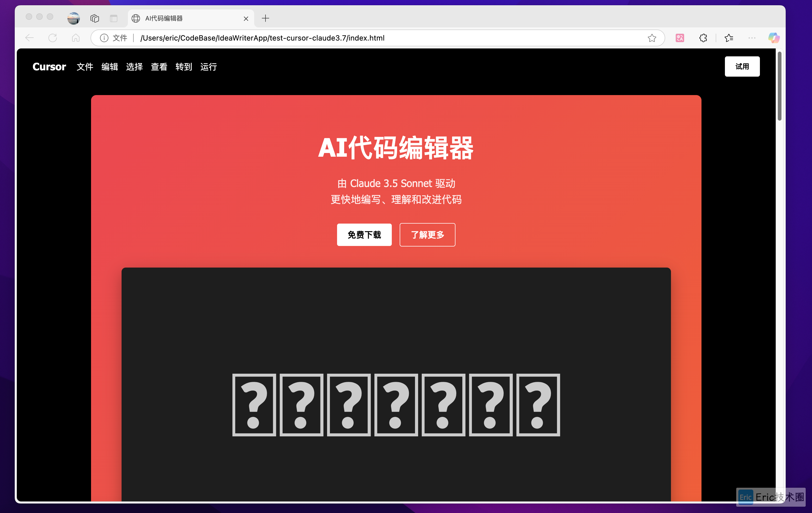Click the 更快地编写、理解和改进代码 text
The height and width of the screenshot is (513, 812).
pyautogui.click(x=396, y=199)
